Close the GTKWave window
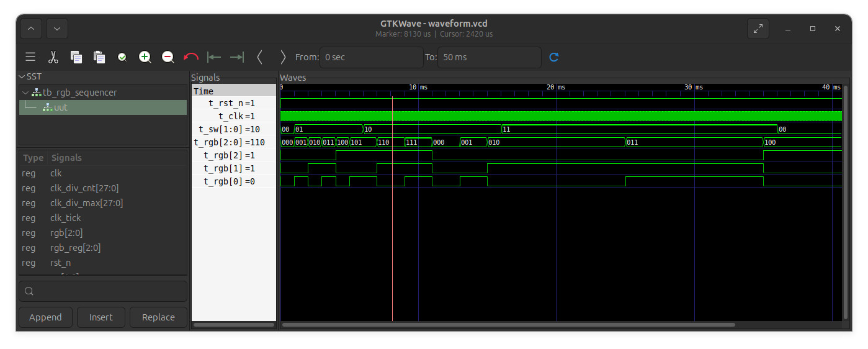This screenshot has width=868, height=349. (x=838, y=29)
